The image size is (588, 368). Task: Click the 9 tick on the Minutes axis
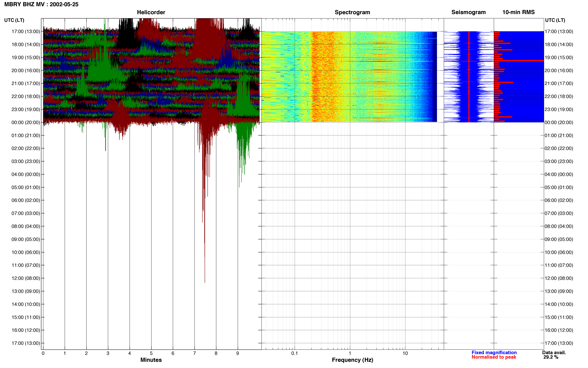coord(238,353)
